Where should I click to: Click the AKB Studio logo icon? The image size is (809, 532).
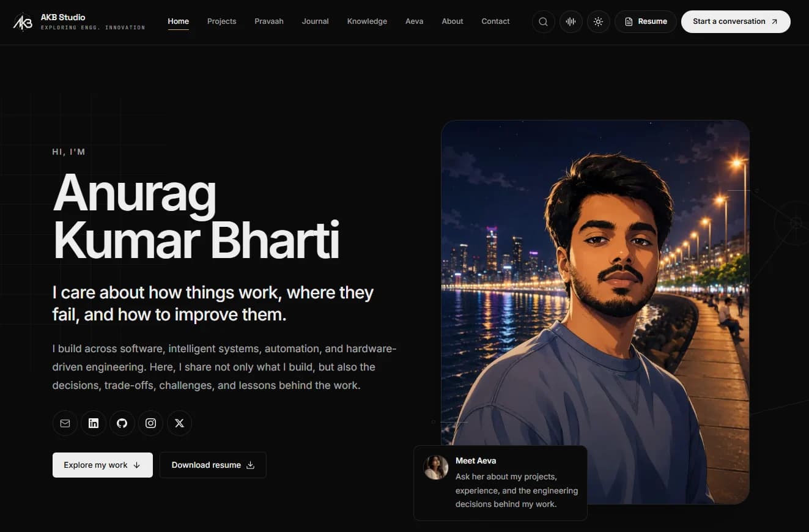pyautogui.click(x=23, y=22)
